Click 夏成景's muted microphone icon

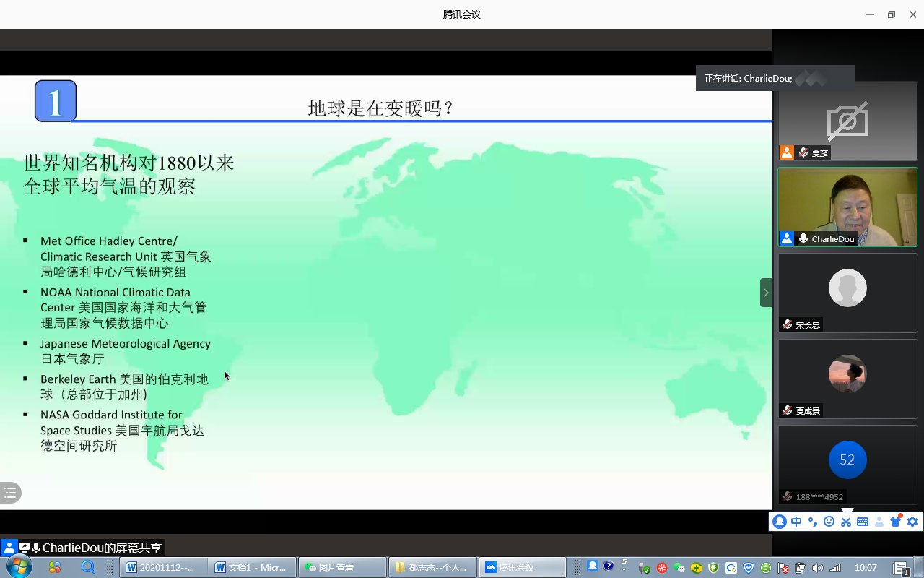click(788, 410)
